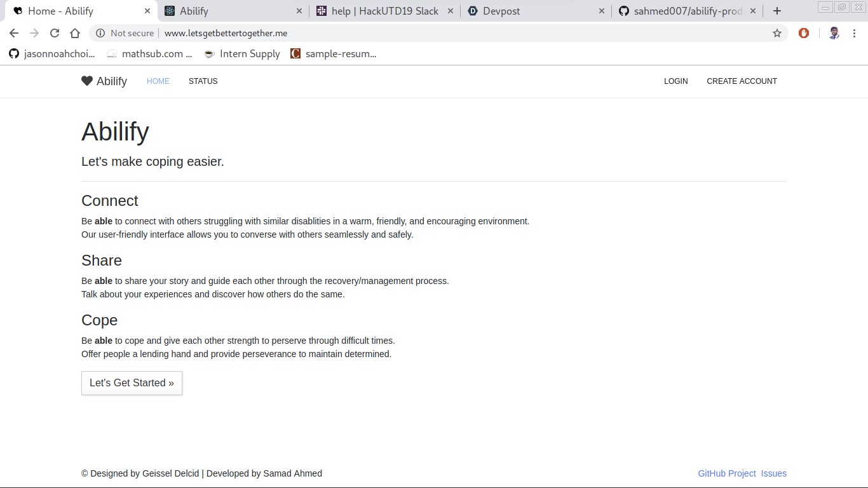Click footer credit "Designed by Geissel Delcid"

tap(145, 473)
